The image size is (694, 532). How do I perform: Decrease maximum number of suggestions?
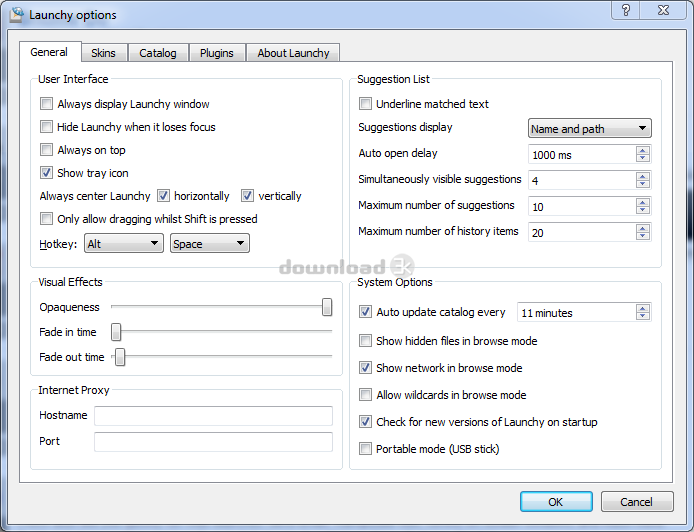(x=643, y=210)
